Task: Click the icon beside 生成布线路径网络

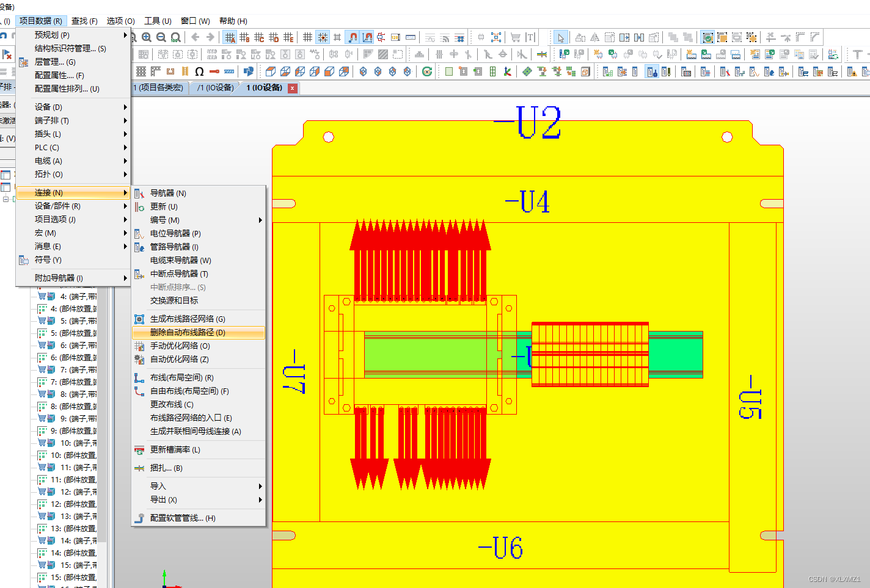Action: point(139,319)
